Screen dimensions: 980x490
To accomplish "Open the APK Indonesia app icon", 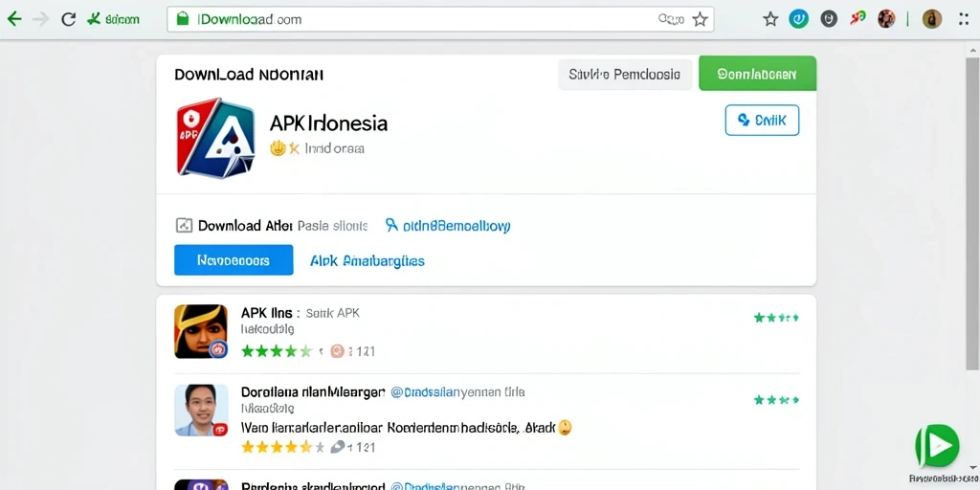I will click(215, 139).
